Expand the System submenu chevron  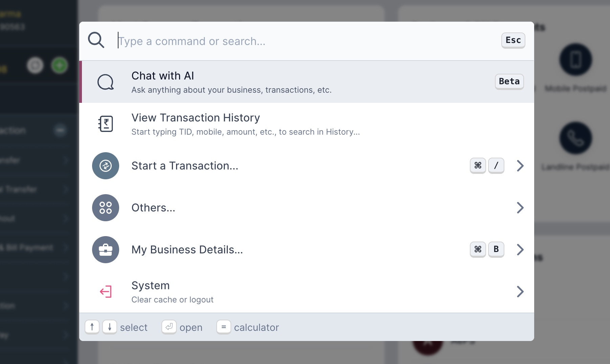point(520,292)
